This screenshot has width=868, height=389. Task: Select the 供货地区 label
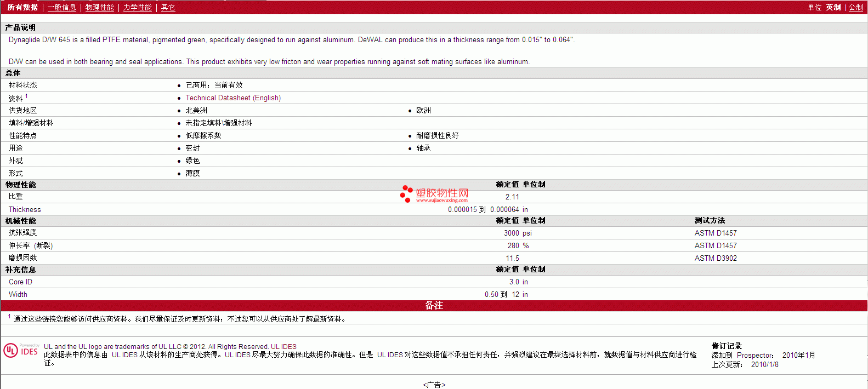pos(23,110)
